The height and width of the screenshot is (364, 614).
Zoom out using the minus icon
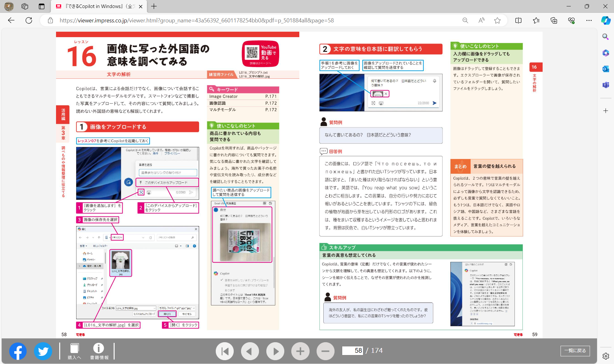pos(325,351)
